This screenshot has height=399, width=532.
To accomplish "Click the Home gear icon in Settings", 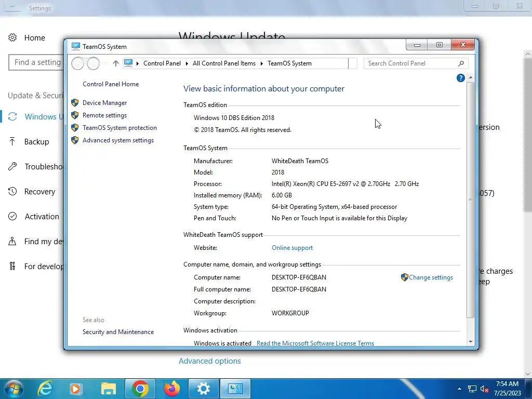I will pyautogui.click(x=12, y=37).
